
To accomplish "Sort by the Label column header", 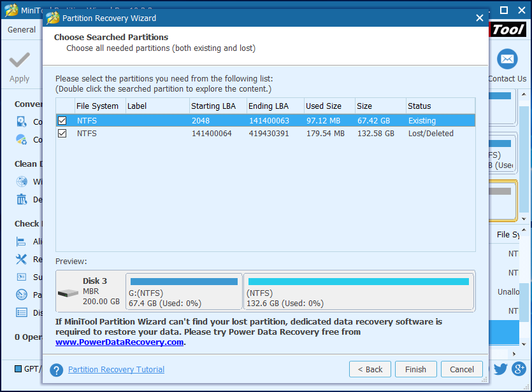I will tap(157, 106).
